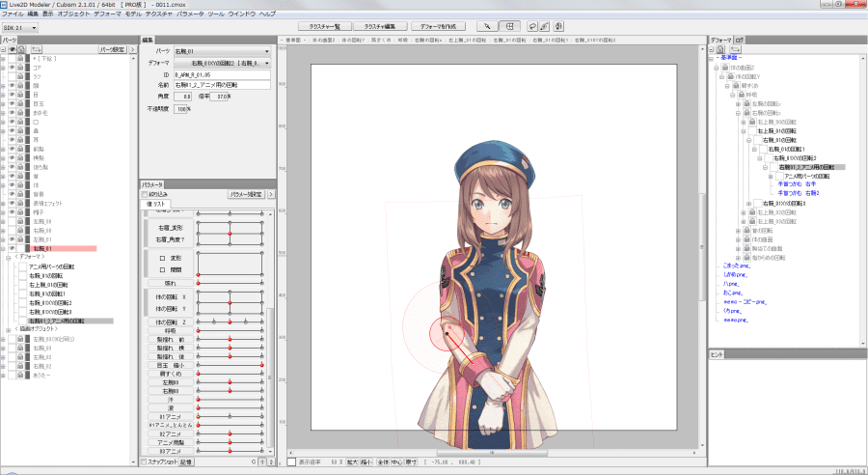Expand the 胸当ての曲面 deformer node
Image resolution: width=868 pixels, height=475 pixels.
pos(738,248)
